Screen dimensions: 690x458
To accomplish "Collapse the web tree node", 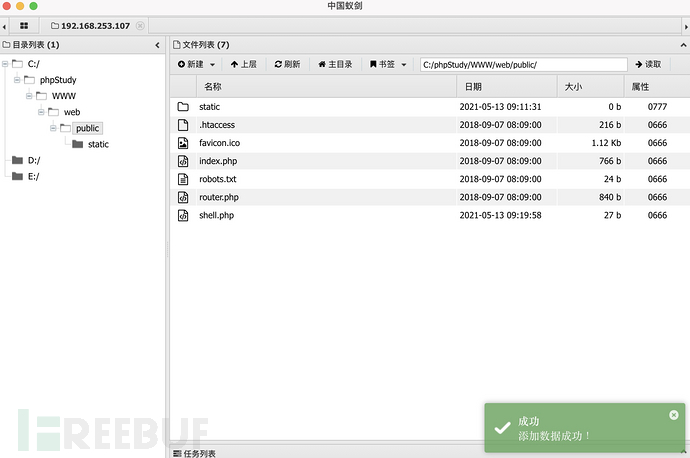I will (41, 112).
